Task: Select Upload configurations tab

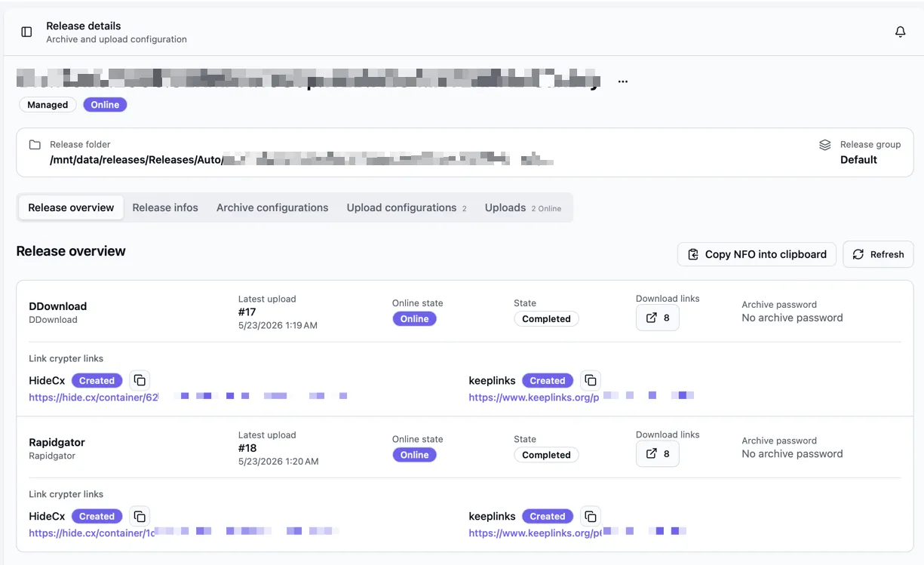Action: click(x=407, y=207)
